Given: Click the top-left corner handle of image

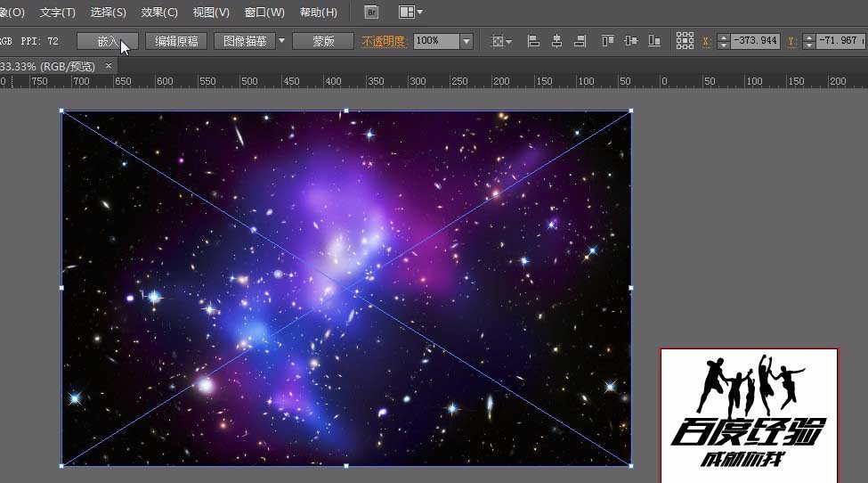Looking at the screenshot, I should point(61,111).
